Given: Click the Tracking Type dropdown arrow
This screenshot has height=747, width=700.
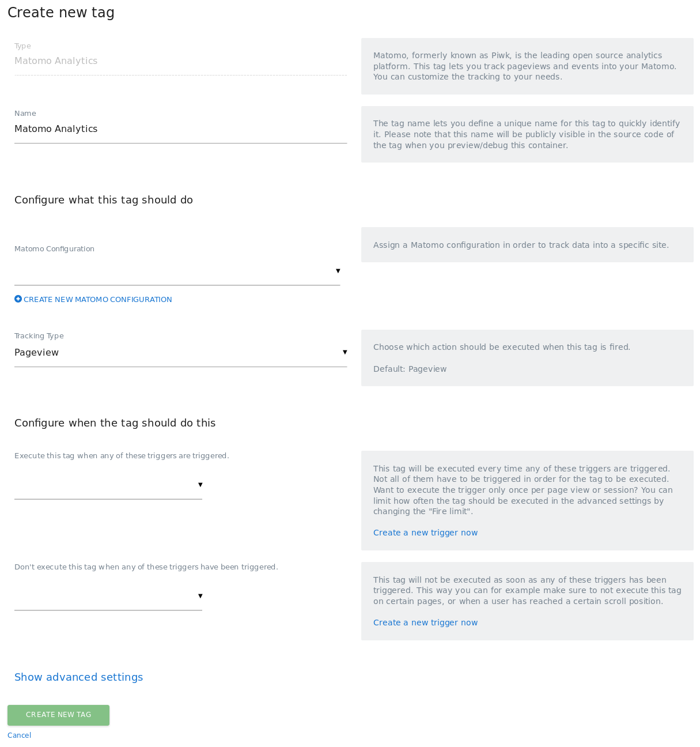Looking at the screenshot, I should [345, 352].
